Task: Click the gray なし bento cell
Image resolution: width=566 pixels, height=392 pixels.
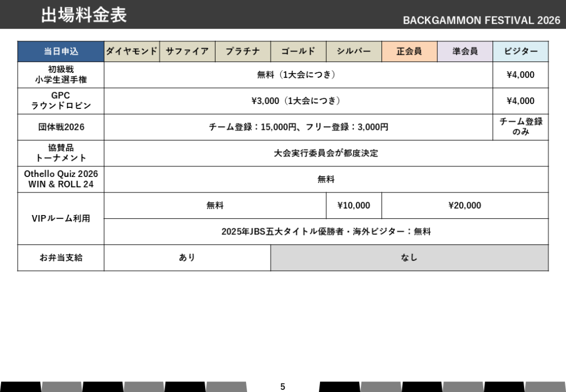Action: click(x=409, y=258)
